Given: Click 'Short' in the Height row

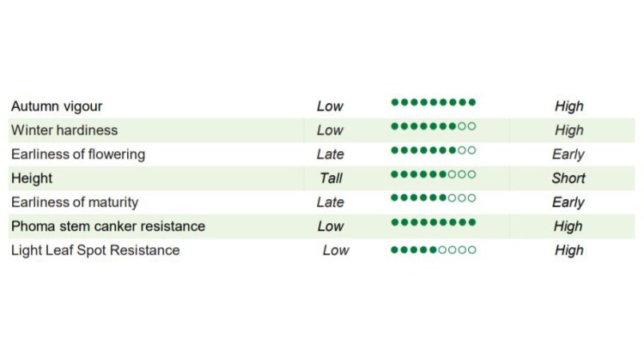Looking at the screenshot, I should [568, 178].
